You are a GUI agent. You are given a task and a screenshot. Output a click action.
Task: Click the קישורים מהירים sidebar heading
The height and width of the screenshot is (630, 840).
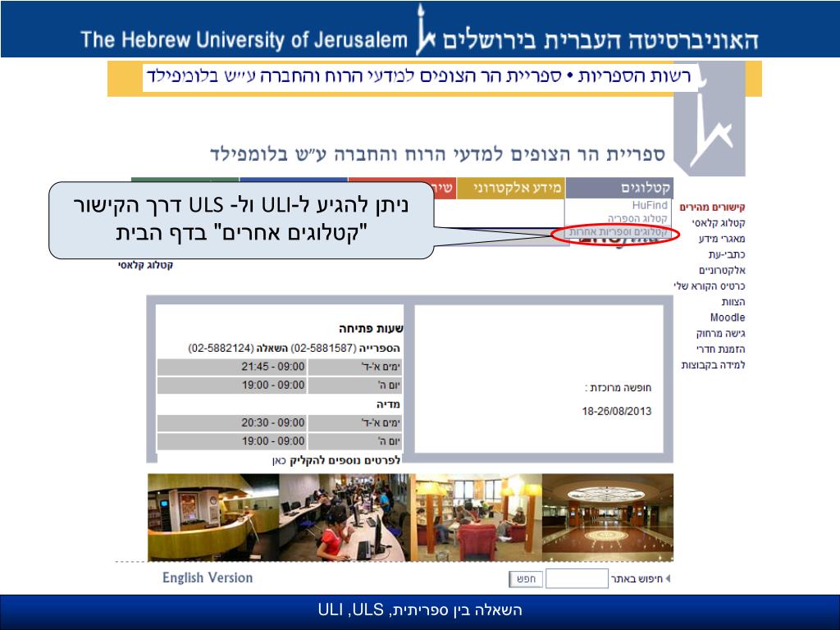(x=713, y=208)
